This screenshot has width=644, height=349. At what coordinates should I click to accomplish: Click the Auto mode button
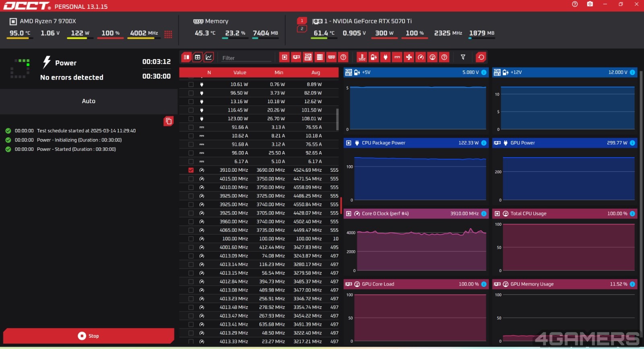point(89,101)
